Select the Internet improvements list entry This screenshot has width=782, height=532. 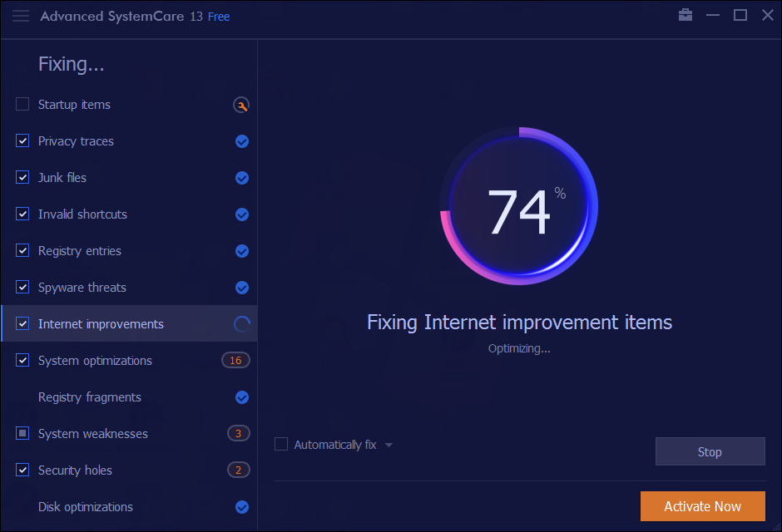pos(129,324)
